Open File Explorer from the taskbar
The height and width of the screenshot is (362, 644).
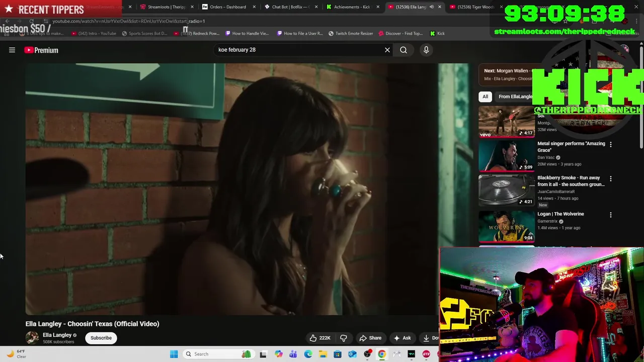point(323,354)
